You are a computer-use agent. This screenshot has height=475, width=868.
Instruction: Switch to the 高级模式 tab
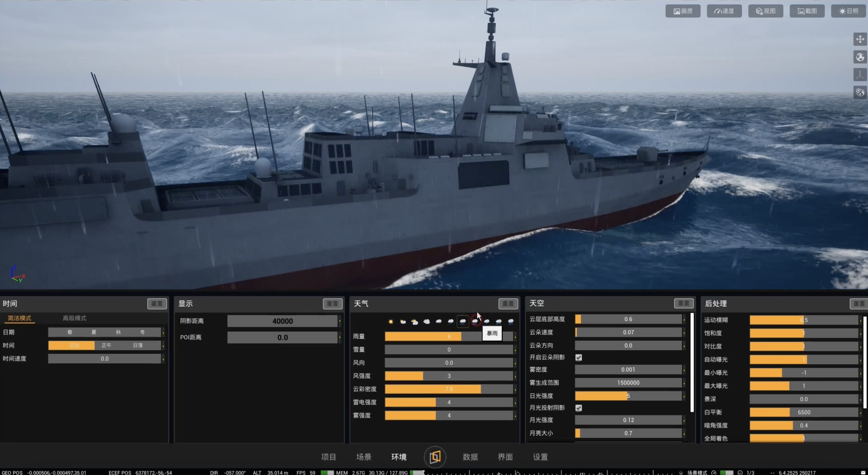(x=74, y=318)
